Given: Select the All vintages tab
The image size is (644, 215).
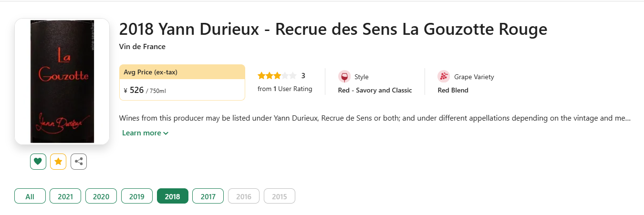Looking at the screenshot, I should point(30,196).
